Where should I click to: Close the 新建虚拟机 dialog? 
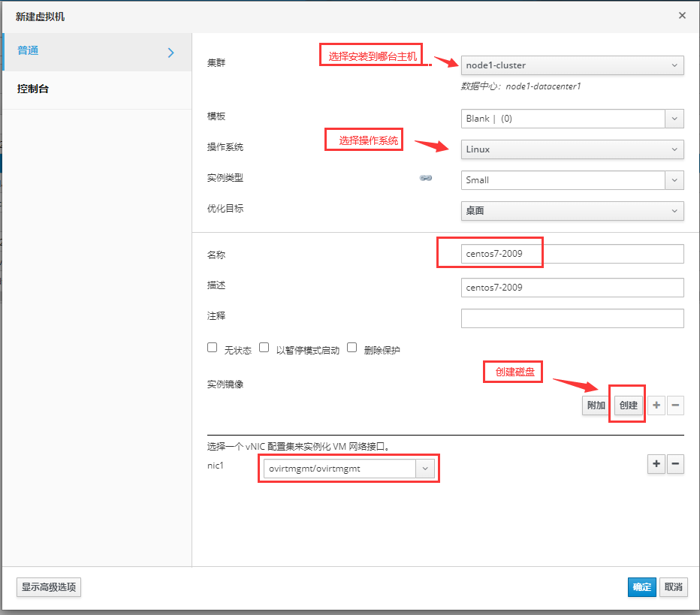click(x=682, y=16)
